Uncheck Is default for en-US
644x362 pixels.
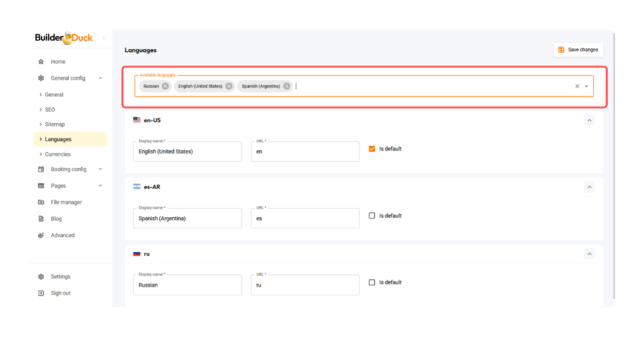click(x=372, y=149)
